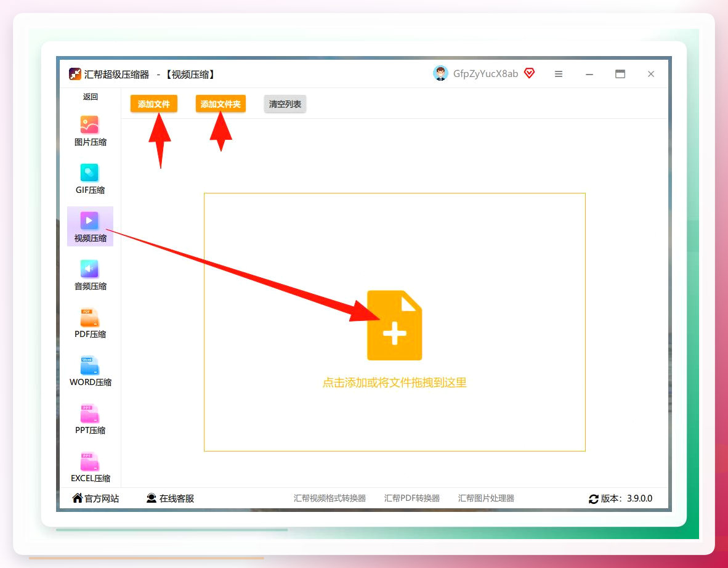Click the 点击添加或将文件拖拽到这里 prompt text
The width and height of the screenshot is (728, 568).
[x=395, y=383]
